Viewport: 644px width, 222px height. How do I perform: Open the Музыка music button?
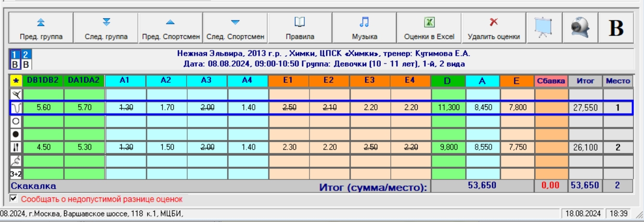coord(364,28)
